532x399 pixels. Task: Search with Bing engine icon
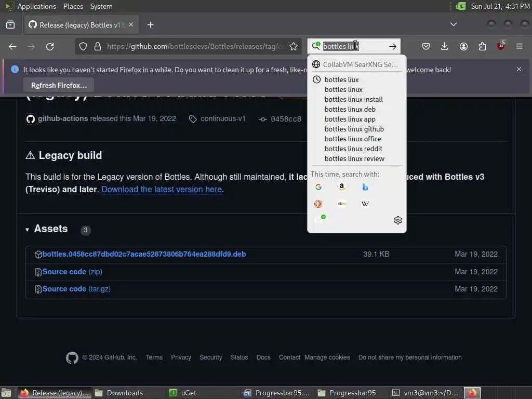pos(365,187)
